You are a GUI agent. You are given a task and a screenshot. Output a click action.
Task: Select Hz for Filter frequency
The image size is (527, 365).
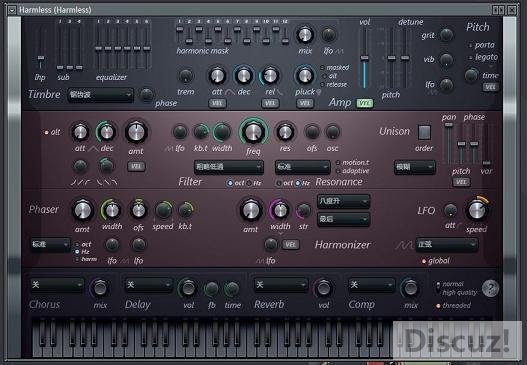[249, 183]
